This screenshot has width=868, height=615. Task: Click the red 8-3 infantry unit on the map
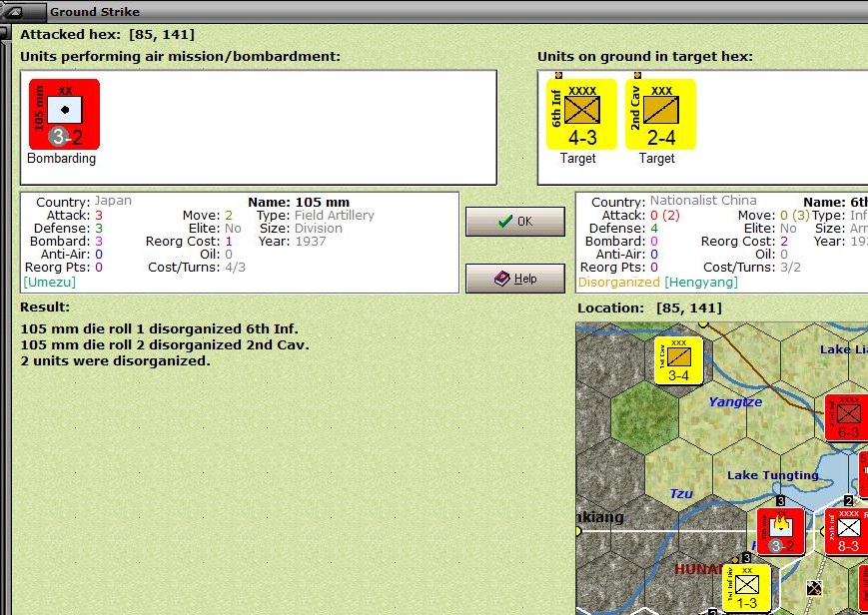pos(847,531)
